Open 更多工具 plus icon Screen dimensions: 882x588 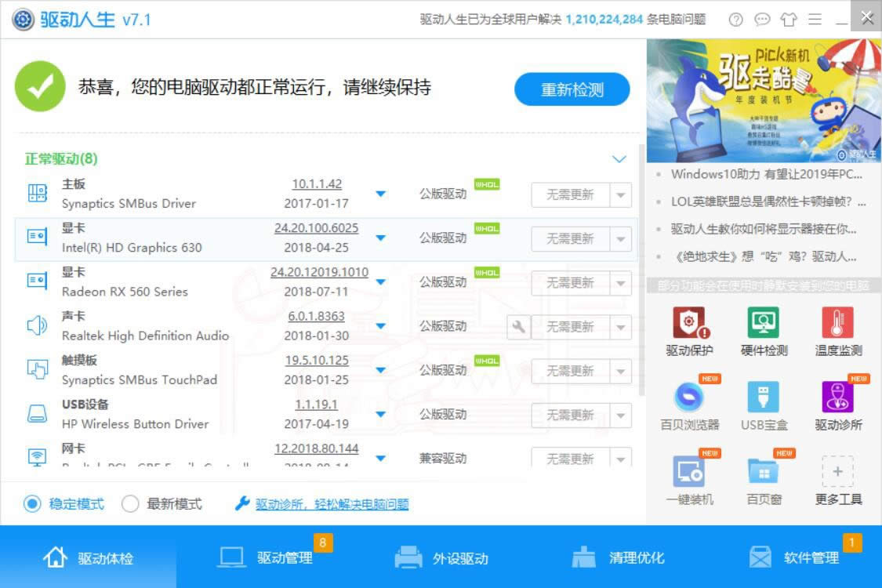837,471
